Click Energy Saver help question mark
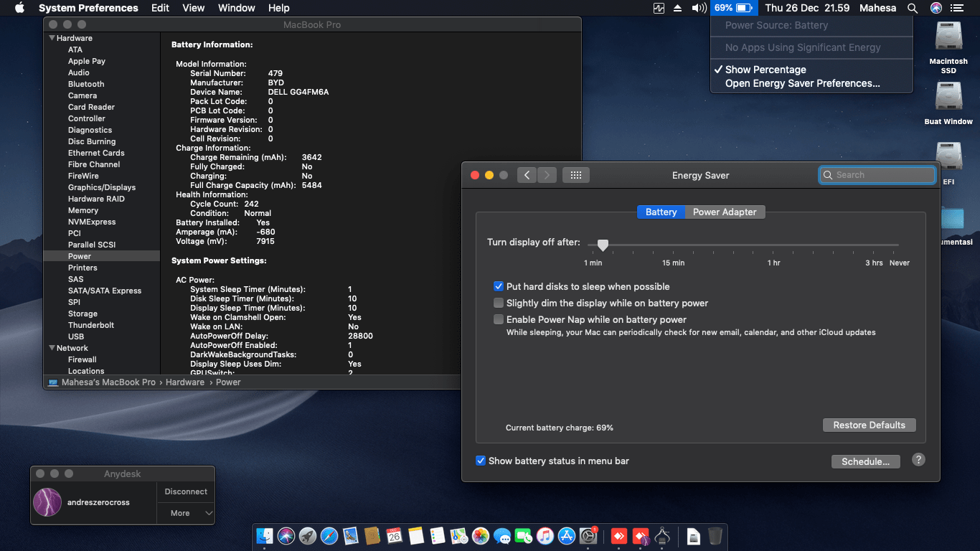The height and width of the screenshot is (551, 980). point(918,460)
